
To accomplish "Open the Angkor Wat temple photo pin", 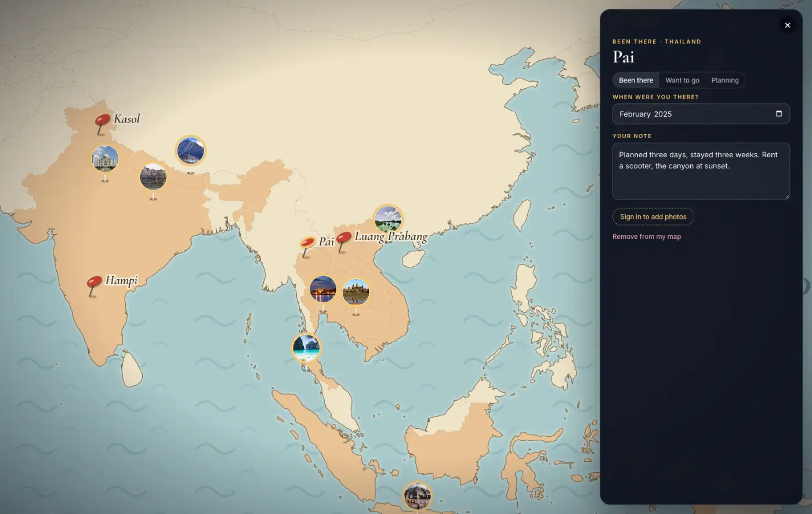I will (x=356, y=292).
